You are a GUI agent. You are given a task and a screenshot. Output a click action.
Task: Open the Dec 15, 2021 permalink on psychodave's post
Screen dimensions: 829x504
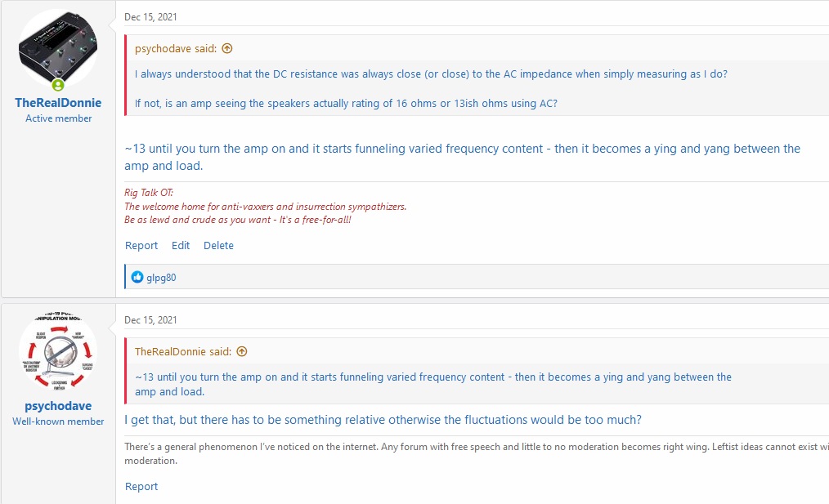coord(150,319)
